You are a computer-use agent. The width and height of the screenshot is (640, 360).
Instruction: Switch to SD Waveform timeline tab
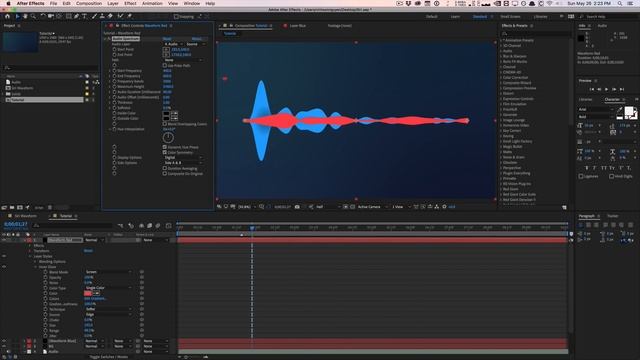(x=25, y=216)
